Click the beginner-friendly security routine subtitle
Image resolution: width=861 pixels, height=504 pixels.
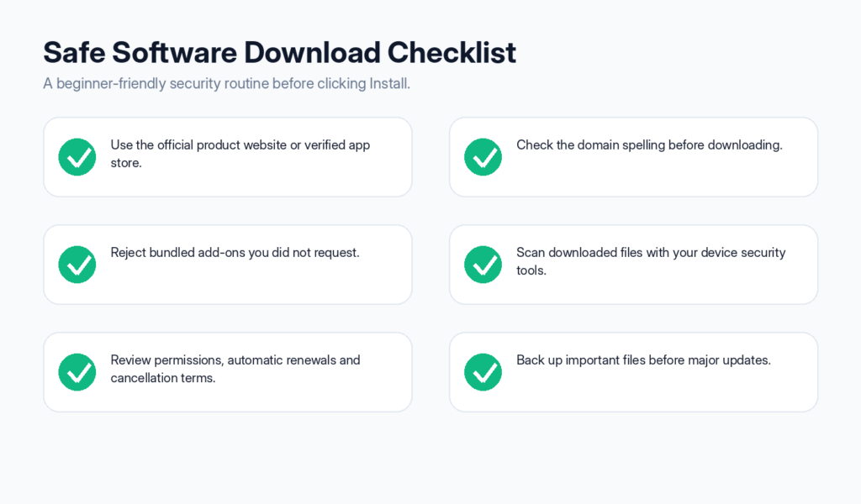coord(227,84)
